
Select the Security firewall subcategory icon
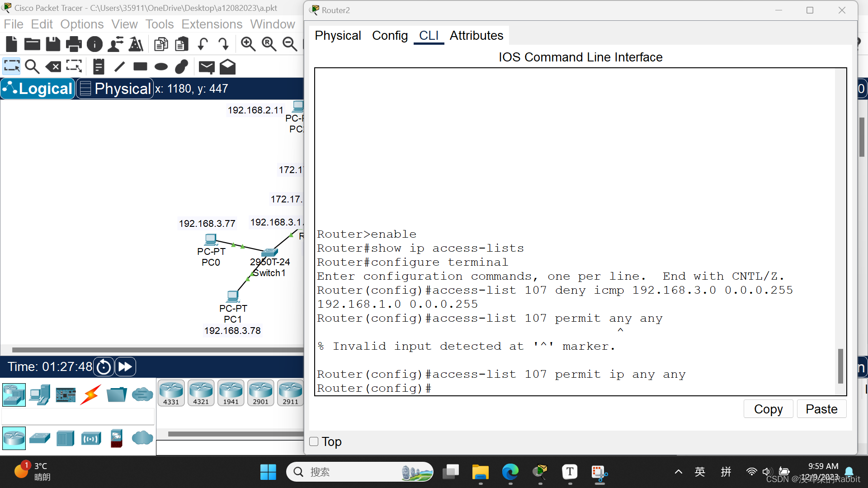coord(117,438)
